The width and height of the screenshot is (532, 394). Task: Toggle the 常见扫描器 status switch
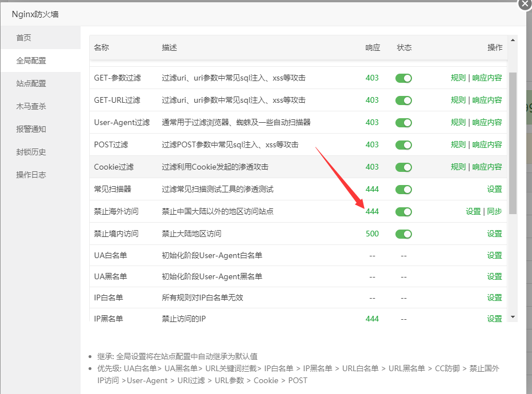click(x=403, y=190)
